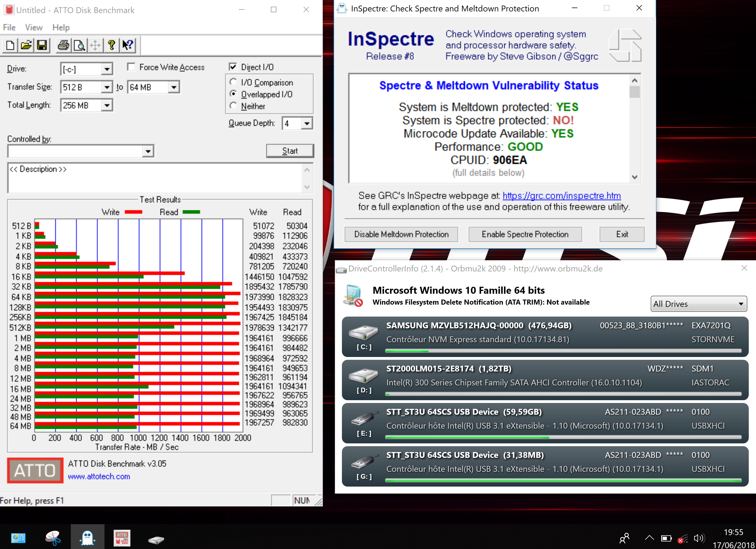Screen dimensions: 756x549
Task: Click the G: drive usage bar
Action: point(563,480)
